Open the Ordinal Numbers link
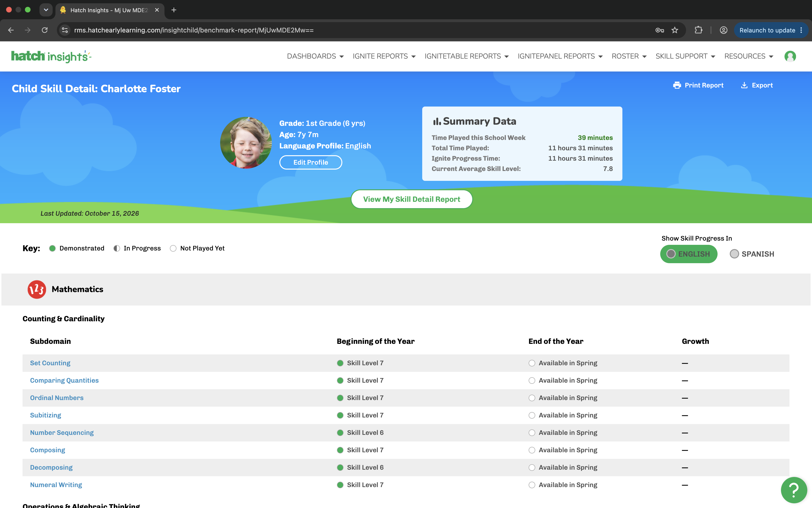Screen dimensions: 812x508 click(x=57, y=398)
